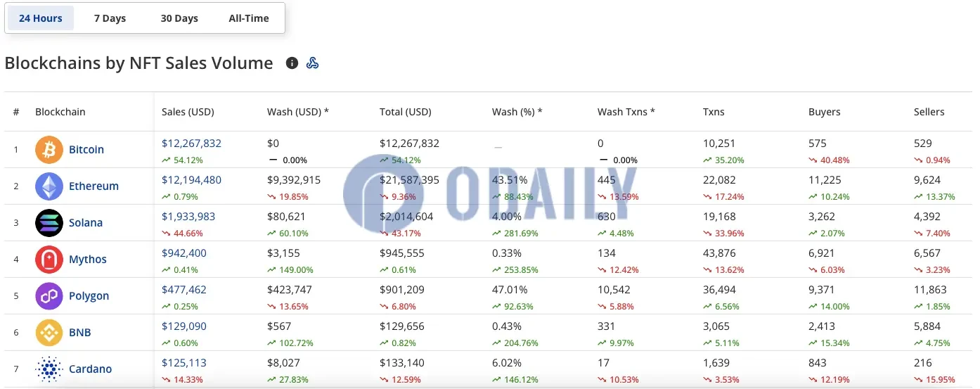This screenshot has width=980, height=389.
Task: Click the Ethereum logo icon
Action: [x=49, y=186]
